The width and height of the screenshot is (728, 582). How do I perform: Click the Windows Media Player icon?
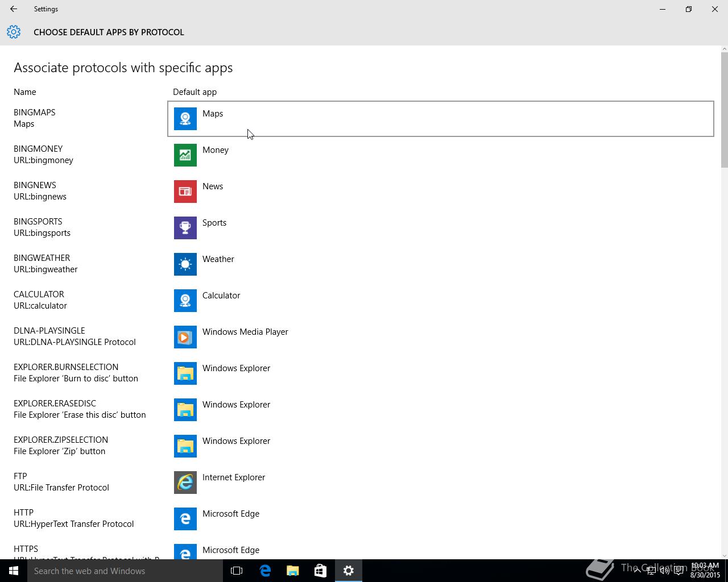185,337
